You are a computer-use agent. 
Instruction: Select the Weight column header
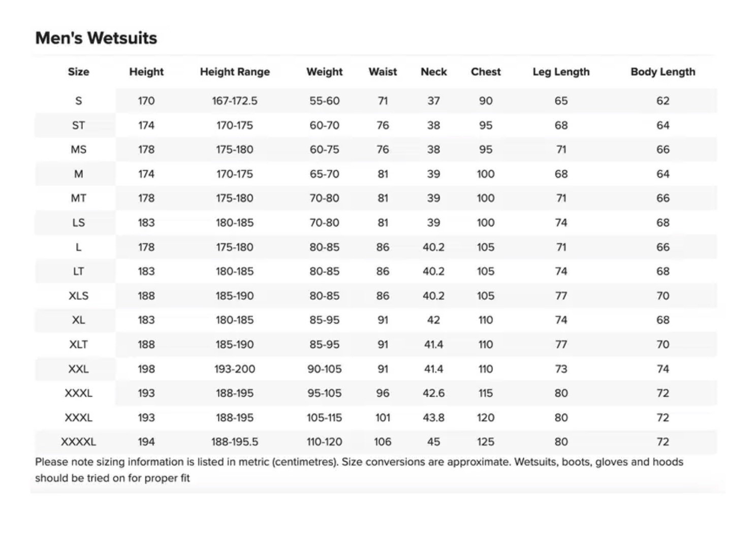point(324,72)
